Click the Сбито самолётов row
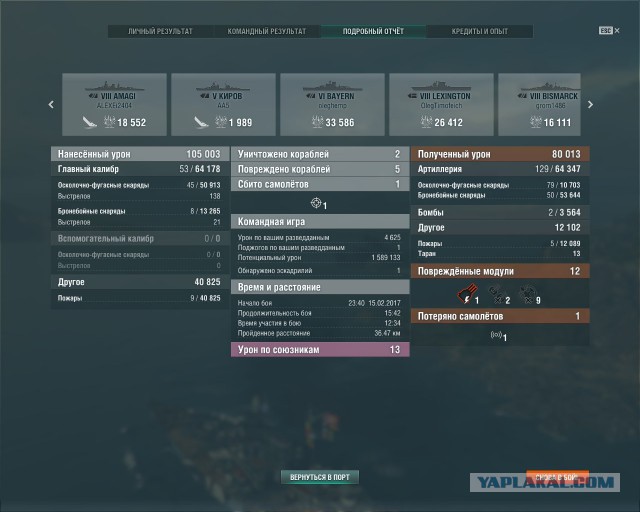The width and height of the screenshot is (640, 512). 320,184
